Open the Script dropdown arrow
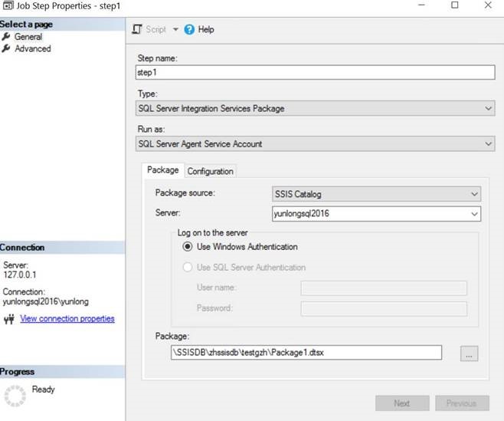 [x=175, y=29]
